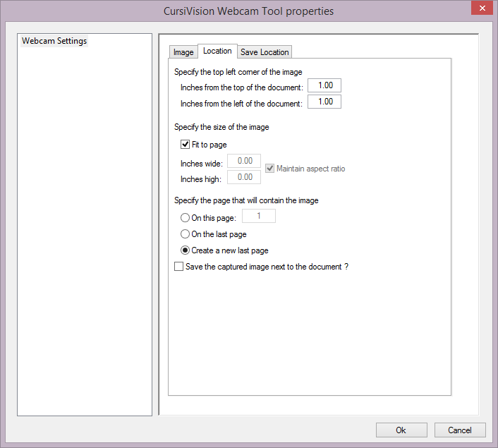Choose the On the last page option
Screen dimensions: 498x448
point(185,234)
